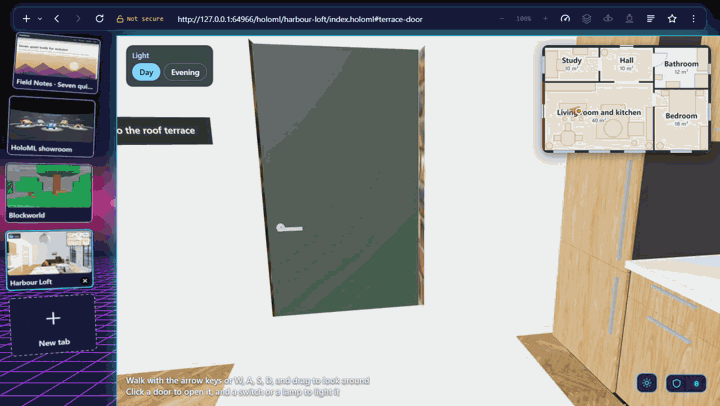Zoom in with the plus icon
This screenshot has width=720, height=406.
pos(545,19)
